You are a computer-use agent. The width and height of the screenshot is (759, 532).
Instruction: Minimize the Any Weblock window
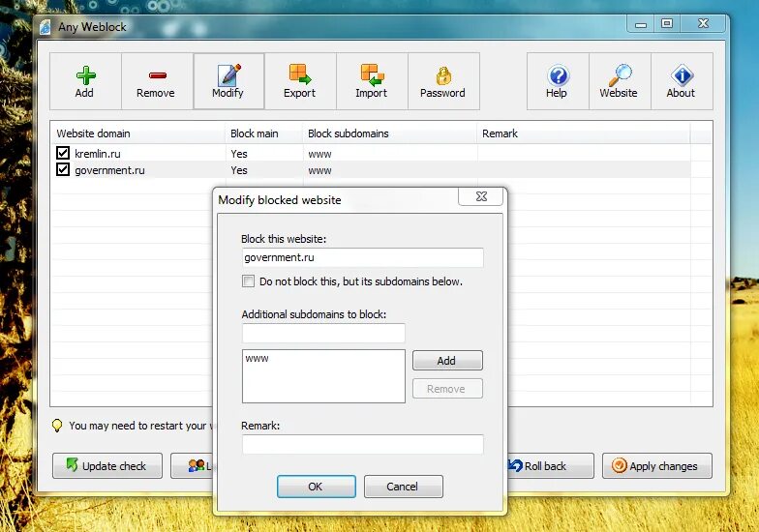point(641,23)
